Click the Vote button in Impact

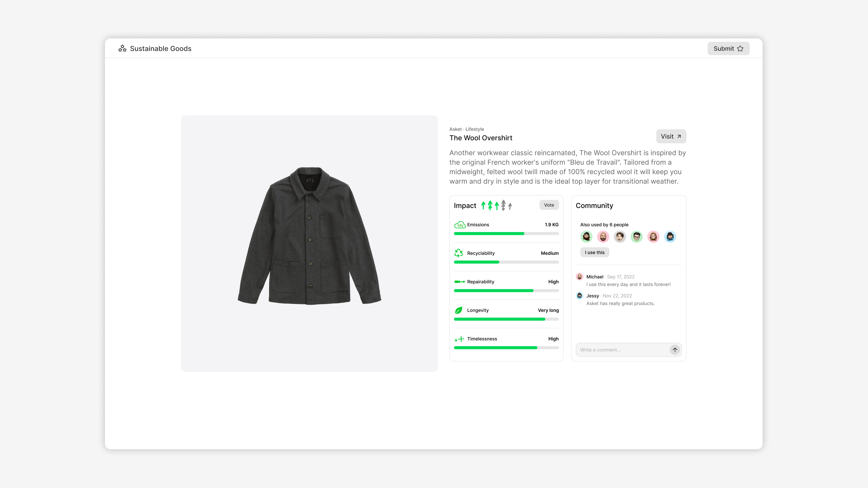point(549,205)
